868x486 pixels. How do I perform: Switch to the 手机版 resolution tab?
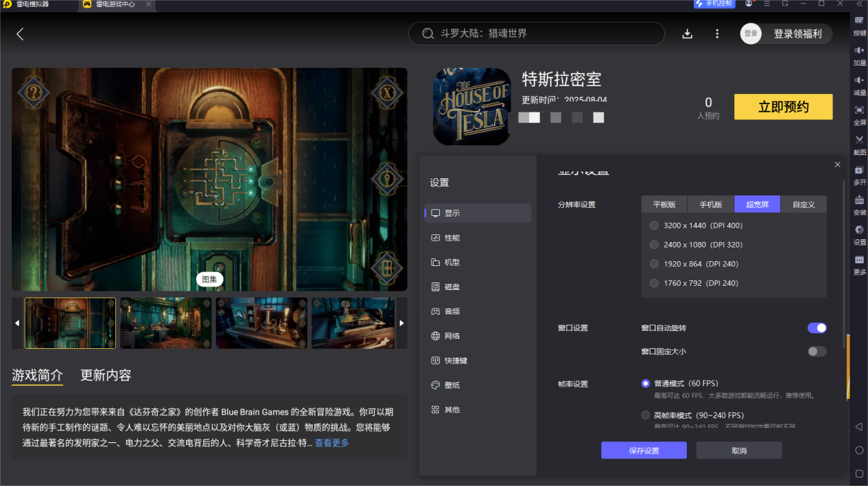point(711,204)
